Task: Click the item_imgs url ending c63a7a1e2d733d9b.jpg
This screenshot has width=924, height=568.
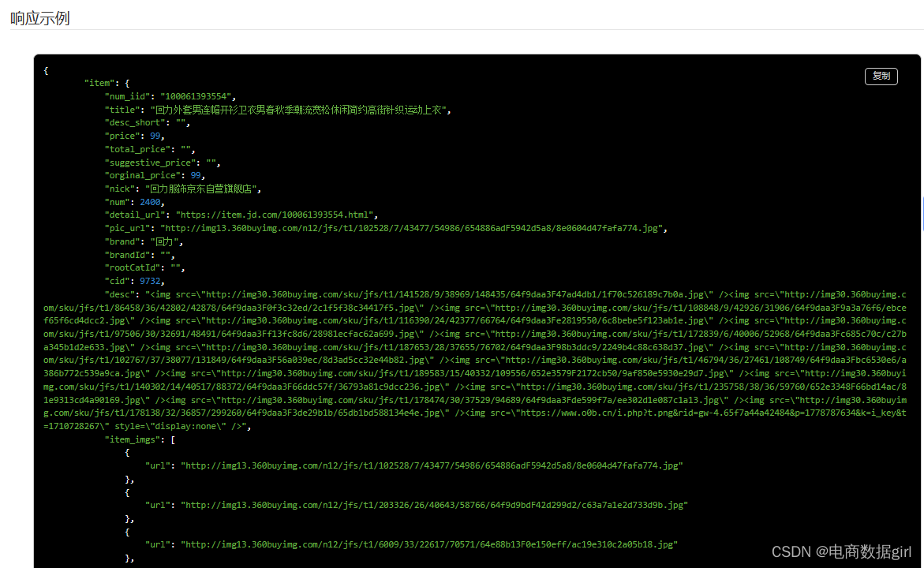Action: [434, 505]
